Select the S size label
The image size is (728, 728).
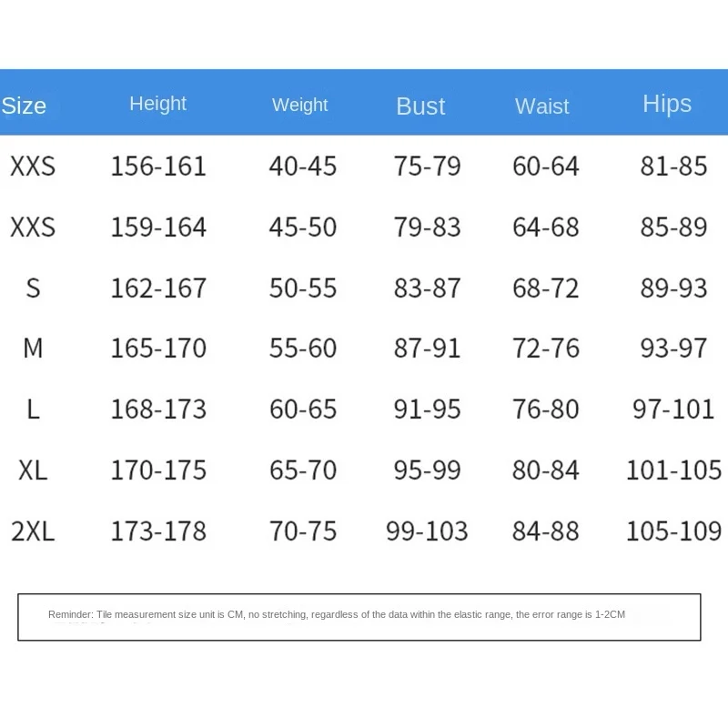point(33,288)
